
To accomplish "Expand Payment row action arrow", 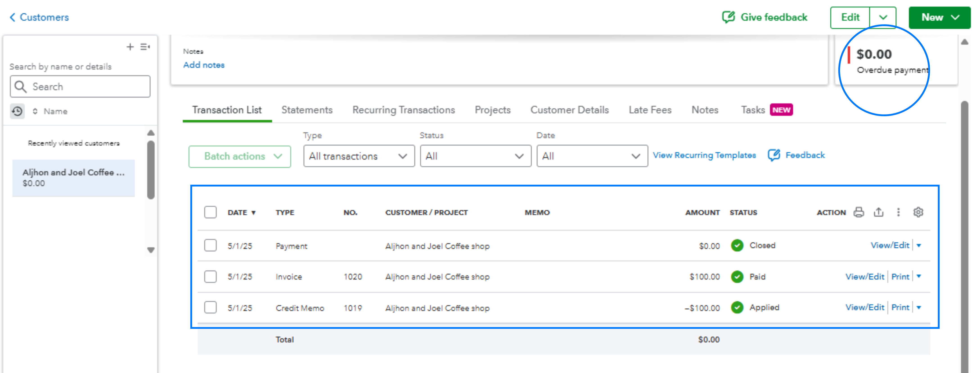I will [x=919, y=245].
